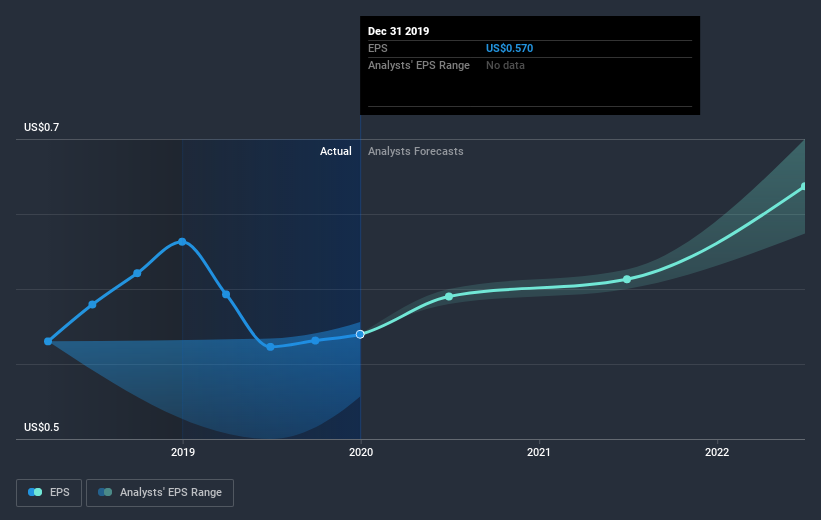Toggle the EPS legend button

click(x=49, y=492)
